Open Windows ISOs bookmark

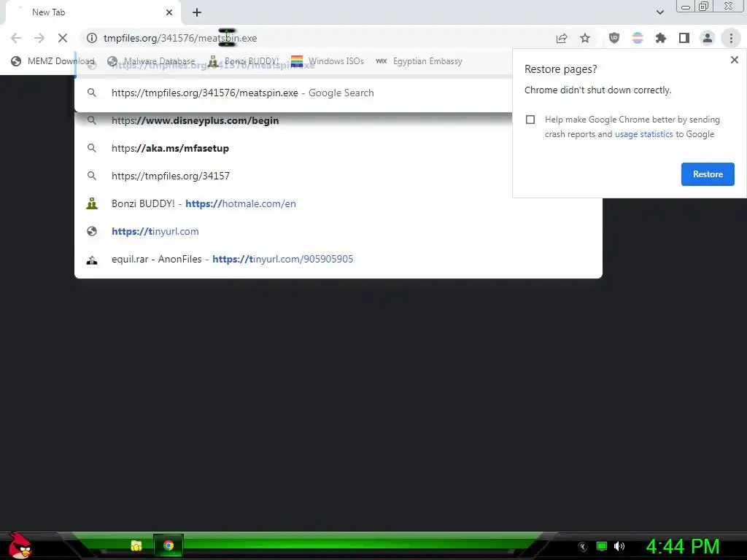(x=328, y=61)
